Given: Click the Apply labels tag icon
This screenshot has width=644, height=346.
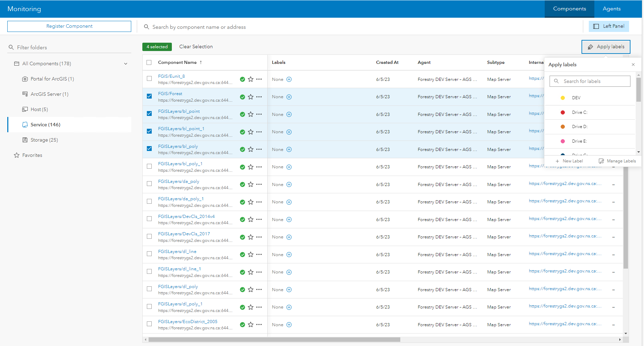Looking at the screenshot, I should 591,47.
